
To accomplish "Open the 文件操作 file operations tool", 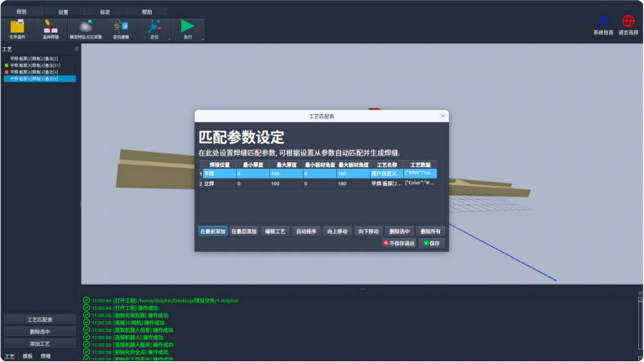I will [17, 29].
